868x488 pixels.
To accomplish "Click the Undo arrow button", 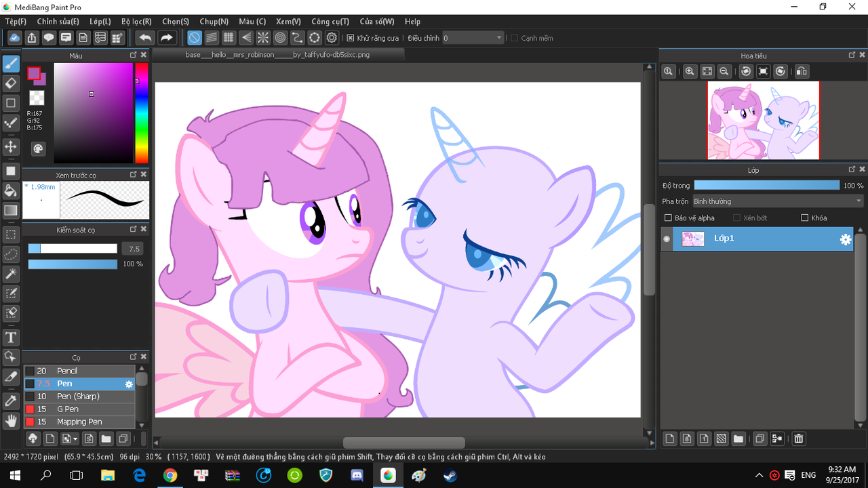I will [145, 38].
